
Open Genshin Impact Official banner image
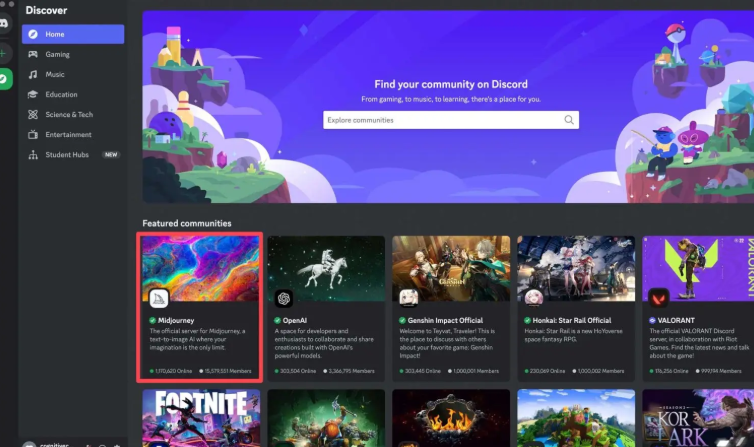point(451,268)
